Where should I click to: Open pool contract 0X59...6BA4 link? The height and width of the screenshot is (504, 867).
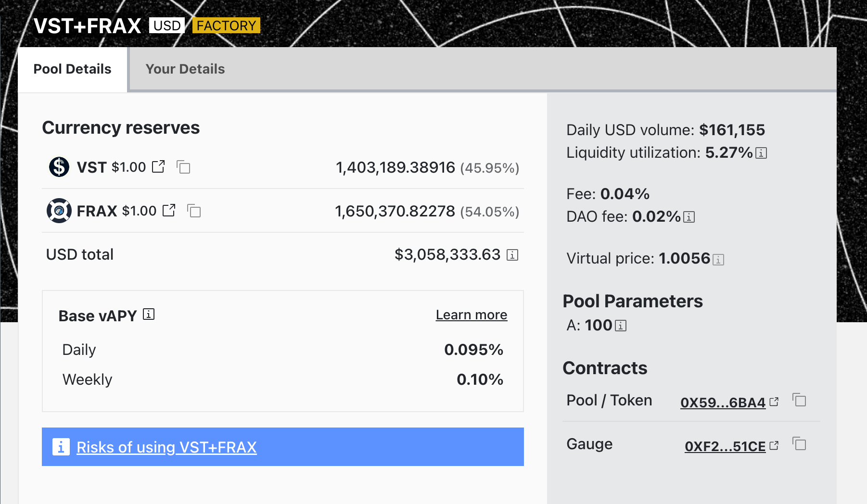point(723,403)
